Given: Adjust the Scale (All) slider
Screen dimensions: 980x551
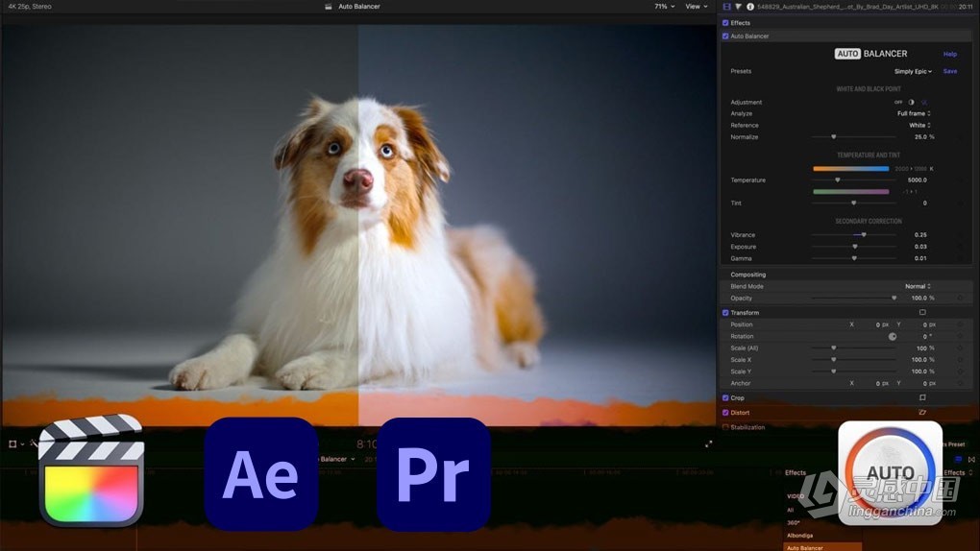Looking at the screenshot, I should [x=854, y=347].
